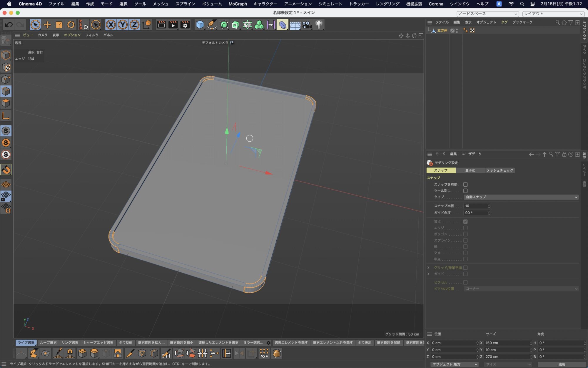Enable the スナップを有効 checkbox
The height and width of the screenshot is (368, 588).
pos(465,185)
